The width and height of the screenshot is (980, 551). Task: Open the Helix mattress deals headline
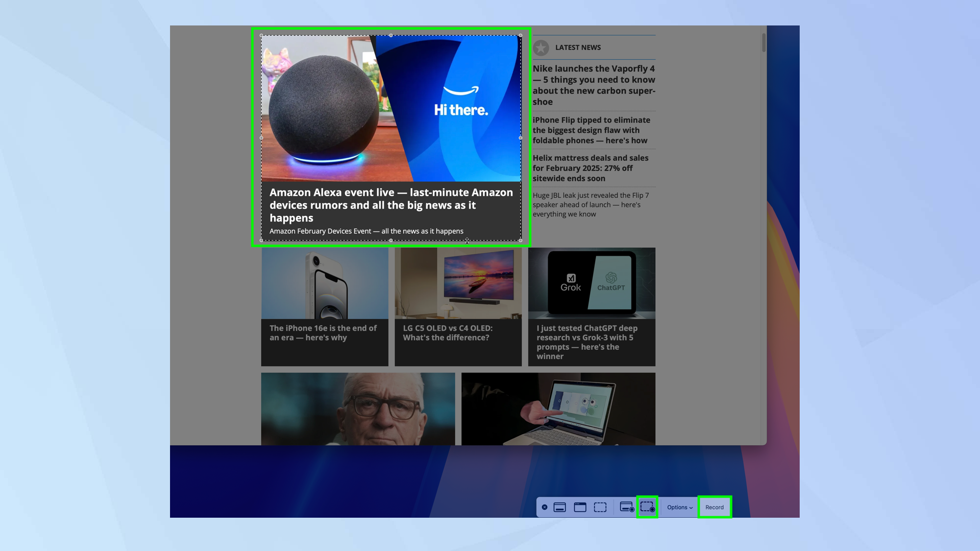pos(590,168)
